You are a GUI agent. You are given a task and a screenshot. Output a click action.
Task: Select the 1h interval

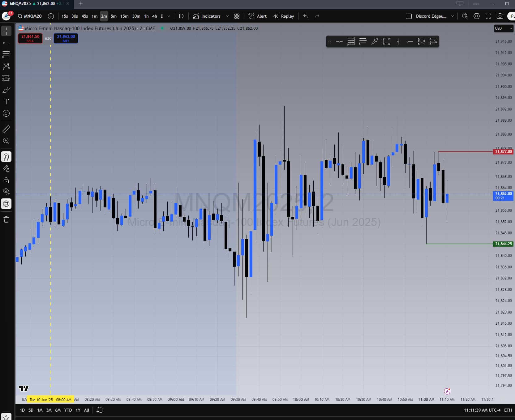(146, 16)
